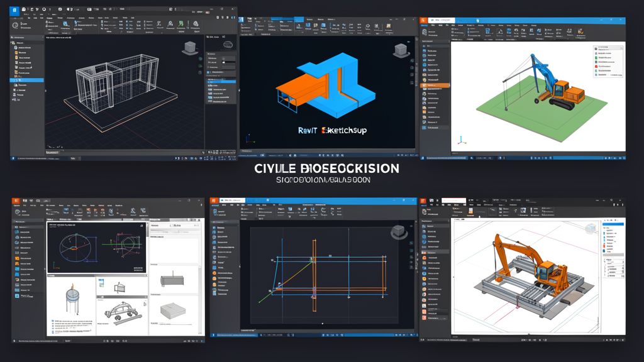
Task: Click the orange icon at the crane window's ribbon end
Action: tap(580, 31)
